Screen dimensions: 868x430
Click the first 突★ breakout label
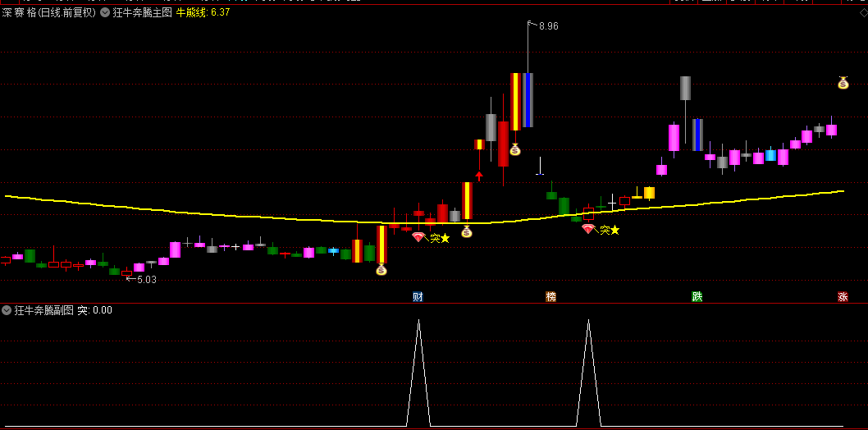[x=440, y=238]
